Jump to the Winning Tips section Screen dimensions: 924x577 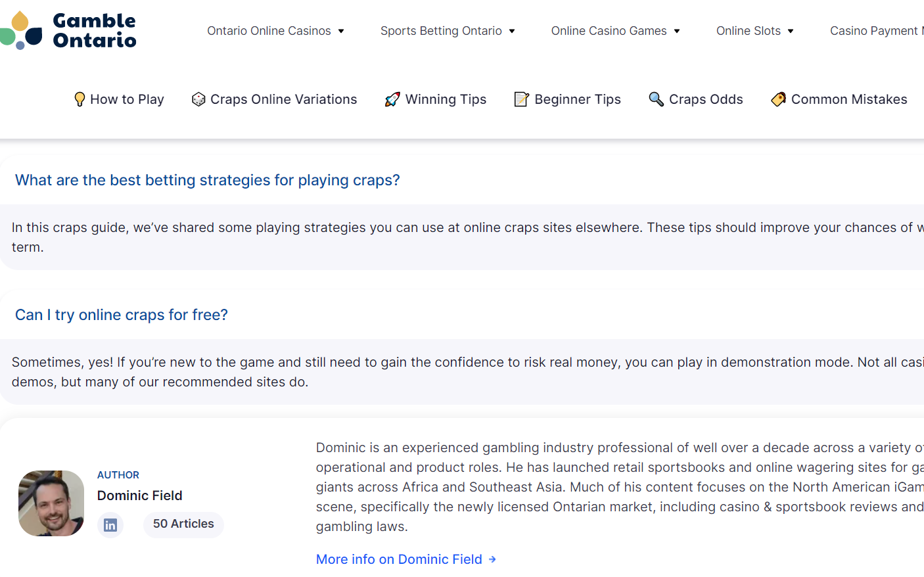point(446,99)
